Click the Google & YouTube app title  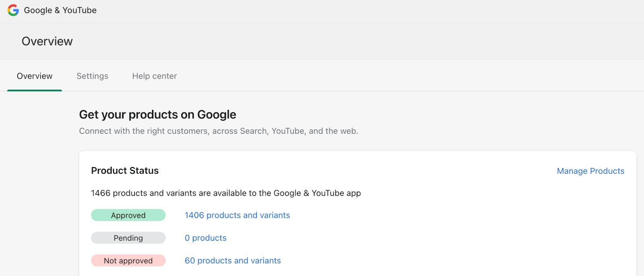[60, 10]
